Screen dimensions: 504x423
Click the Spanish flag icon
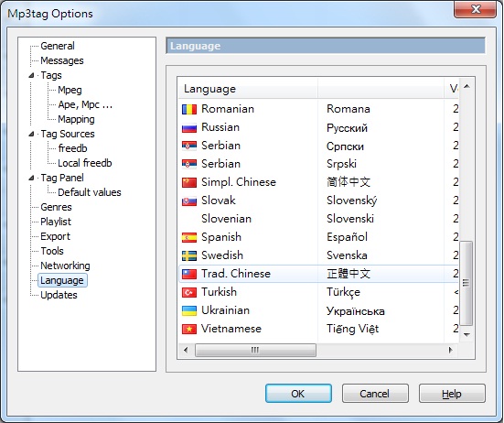click(x=189, y=238)
